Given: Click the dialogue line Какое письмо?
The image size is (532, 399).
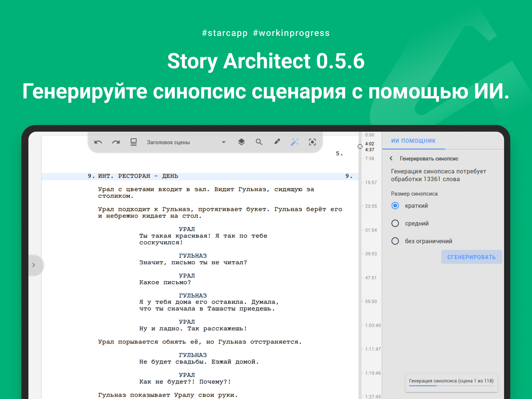Looking at the screenshot, I should click(x=165, y=282).
